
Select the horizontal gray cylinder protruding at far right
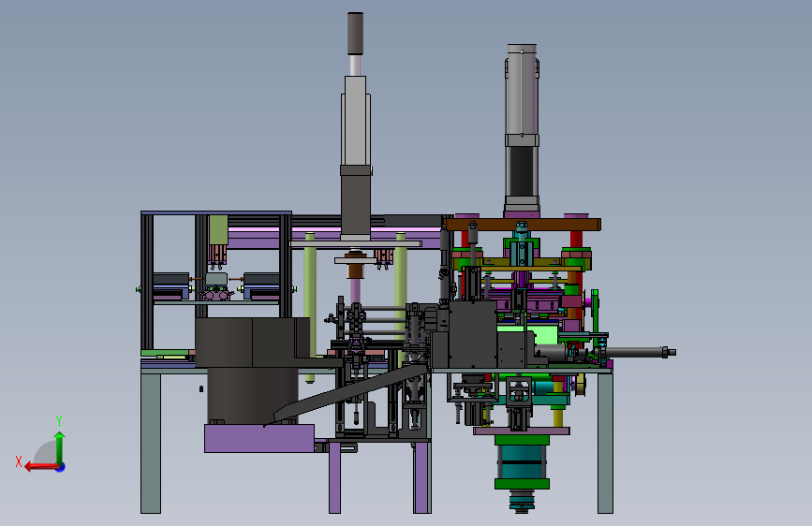click(x=642, y=353)
